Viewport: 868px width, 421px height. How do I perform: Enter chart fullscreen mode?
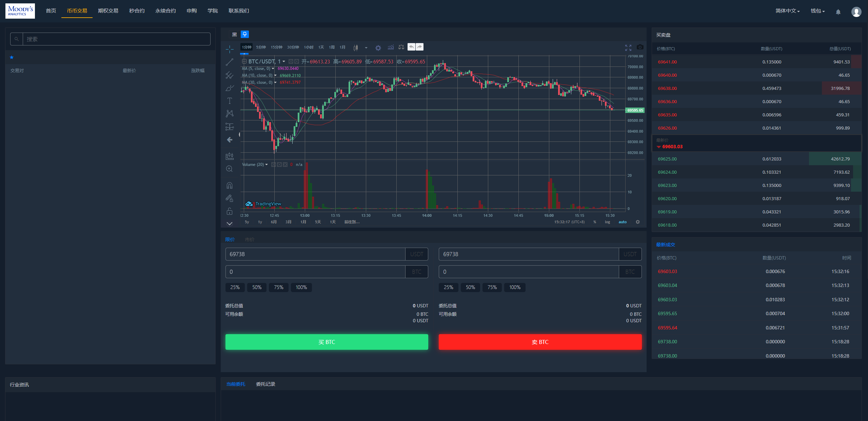point(628,48)
